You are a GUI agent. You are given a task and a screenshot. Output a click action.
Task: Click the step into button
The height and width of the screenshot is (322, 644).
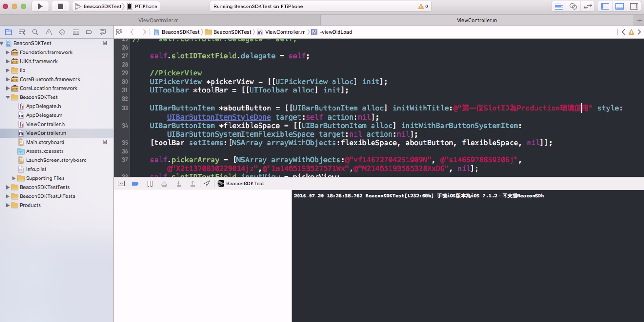[178, 184]
